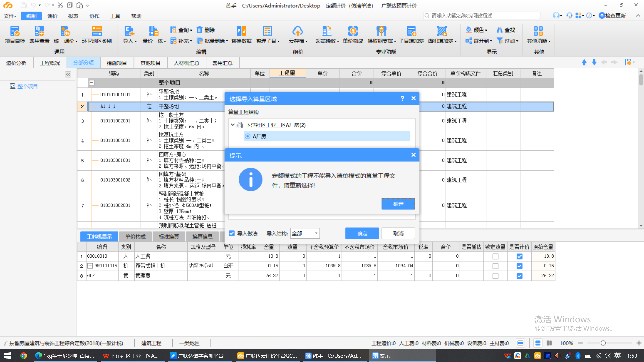Open 环卫地区类别 tool

97,35
